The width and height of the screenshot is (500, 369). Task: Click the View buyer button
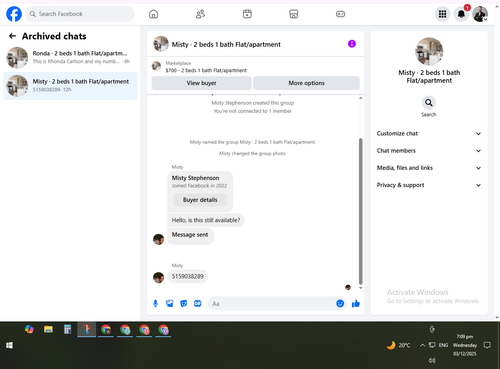[201, 83]
